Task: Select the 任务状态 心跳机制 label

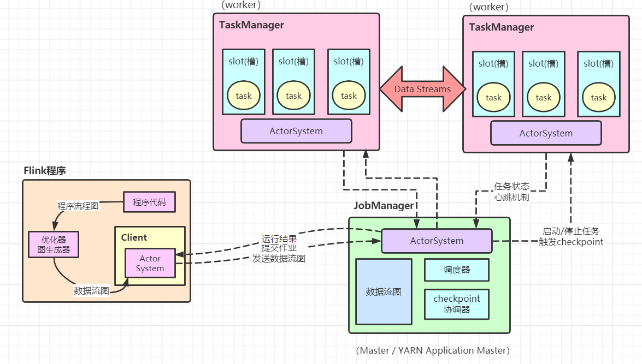Action: (x=511, y=192)
